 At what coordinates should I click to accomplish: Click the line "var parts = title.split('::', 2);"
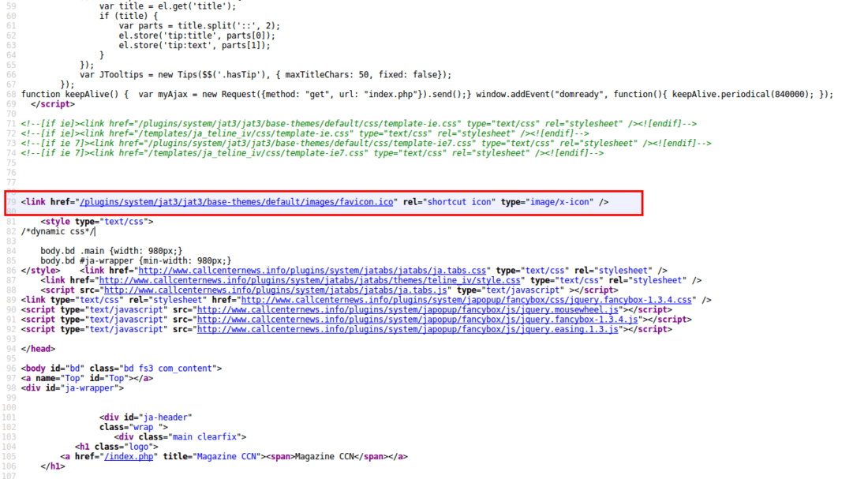pos(200,26)
